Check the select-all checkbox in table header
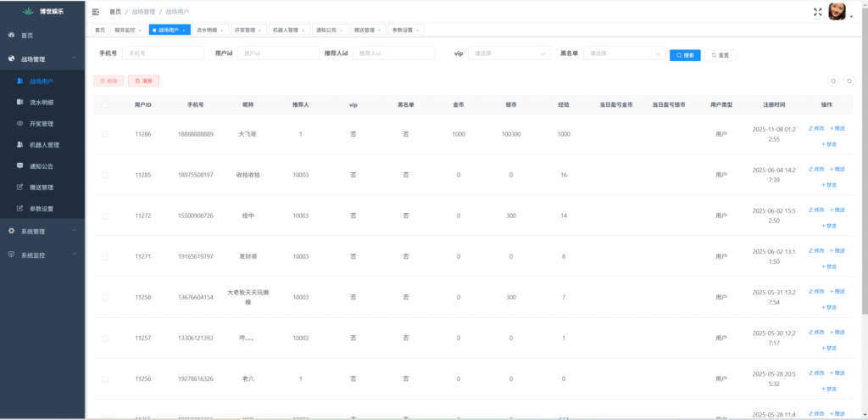 (x=105, y=104)
